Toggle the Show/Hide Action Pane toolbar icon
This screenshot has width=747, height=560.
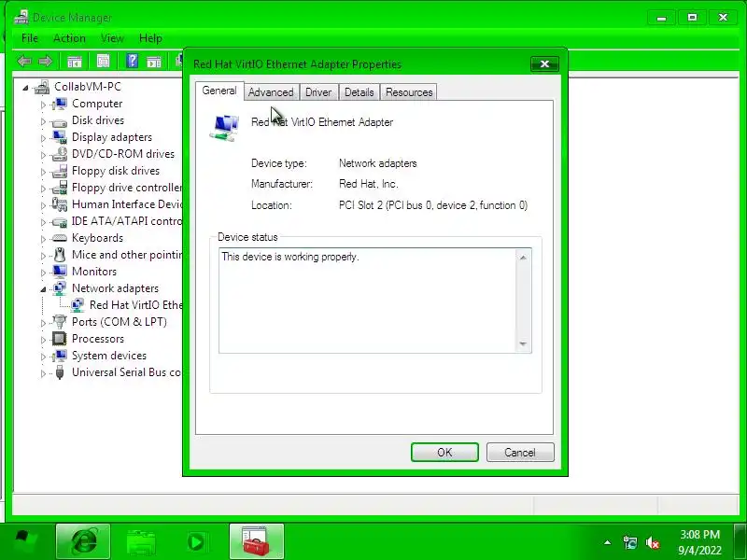[153, 62]
